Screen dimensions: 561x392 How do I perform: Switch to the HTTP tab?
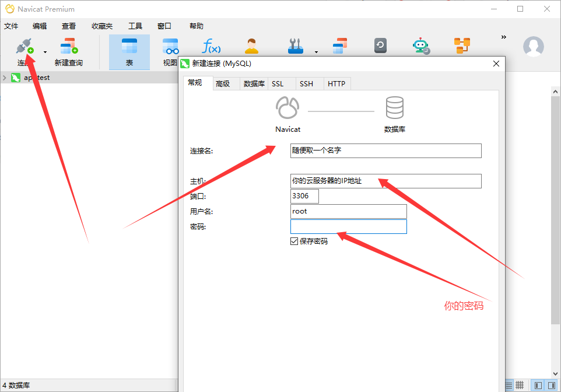336,84
